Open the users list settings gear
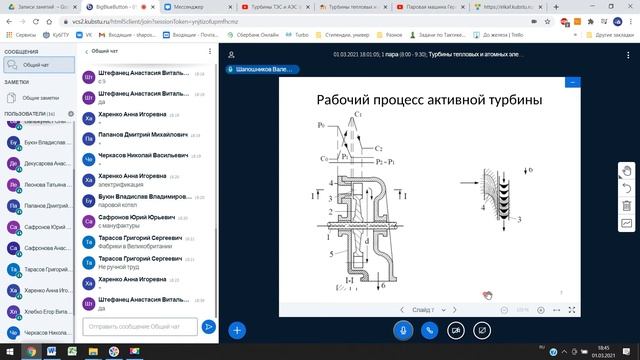The image size is (640, 360). point(71,114)
